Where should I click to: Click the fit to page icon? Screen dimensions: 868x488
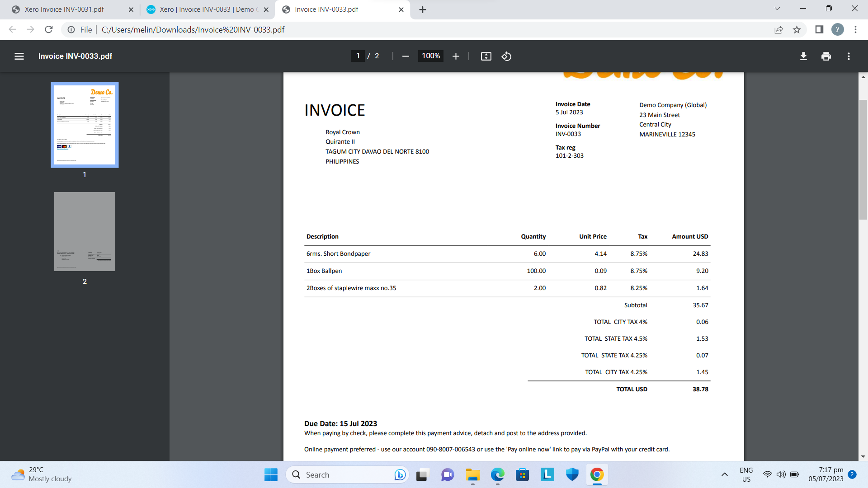[x=486, y=56]
